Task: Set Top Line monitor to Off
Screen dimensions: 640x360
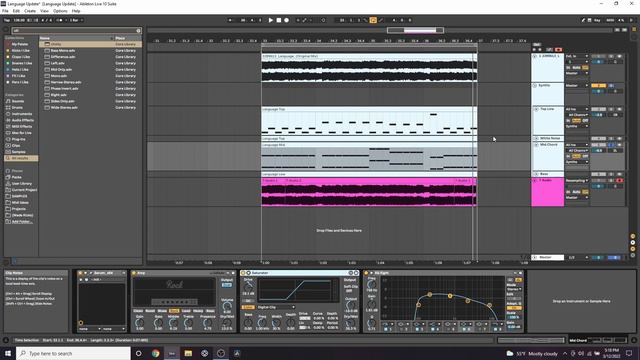Action: tap(585, 121)
